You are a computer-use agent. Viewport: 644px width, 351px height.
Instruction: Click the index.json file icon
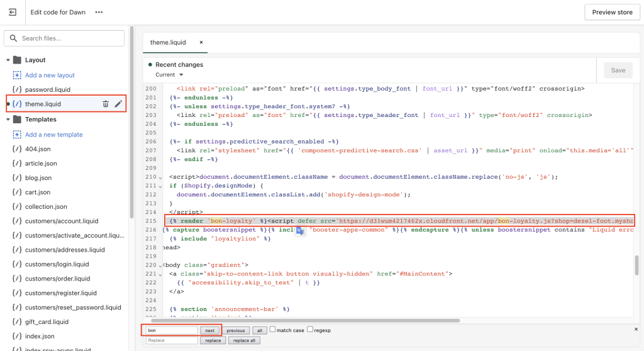[x=17, y=336]
